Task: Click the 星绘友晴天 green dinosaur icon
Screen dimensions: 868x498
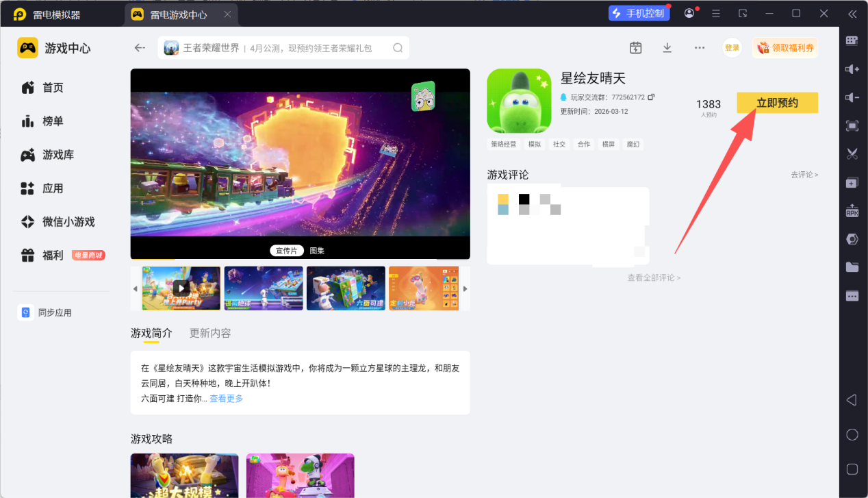Action: tap(519, 101)
